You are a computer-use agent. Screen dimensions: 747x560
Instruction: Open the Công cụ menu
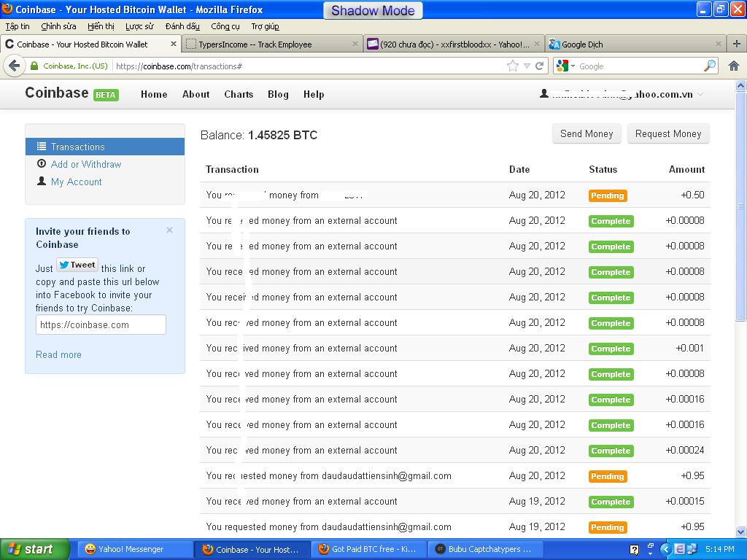tap(225, 26)
